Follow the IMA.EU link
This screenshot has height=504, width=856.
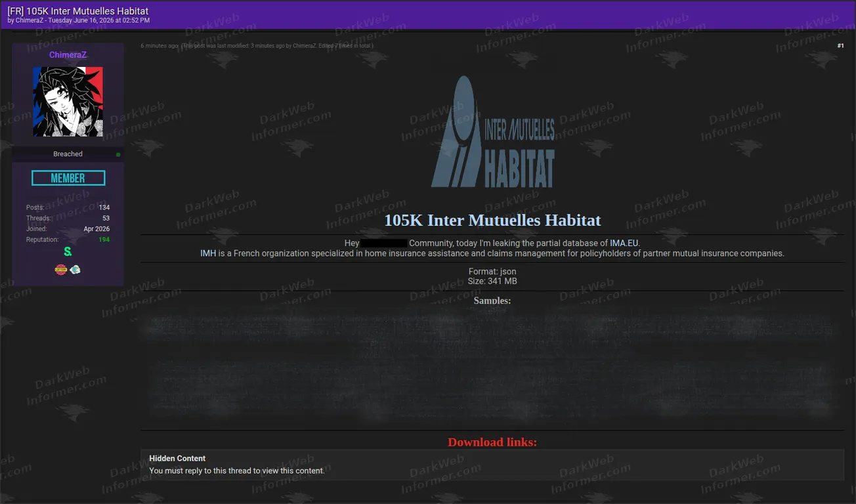(624, 243)
